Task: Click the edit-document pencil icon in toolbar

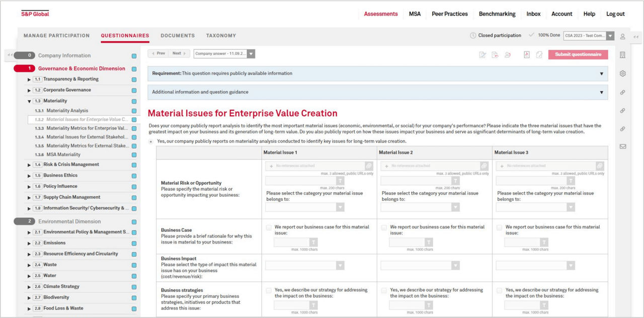Action: tap(482, 54)
